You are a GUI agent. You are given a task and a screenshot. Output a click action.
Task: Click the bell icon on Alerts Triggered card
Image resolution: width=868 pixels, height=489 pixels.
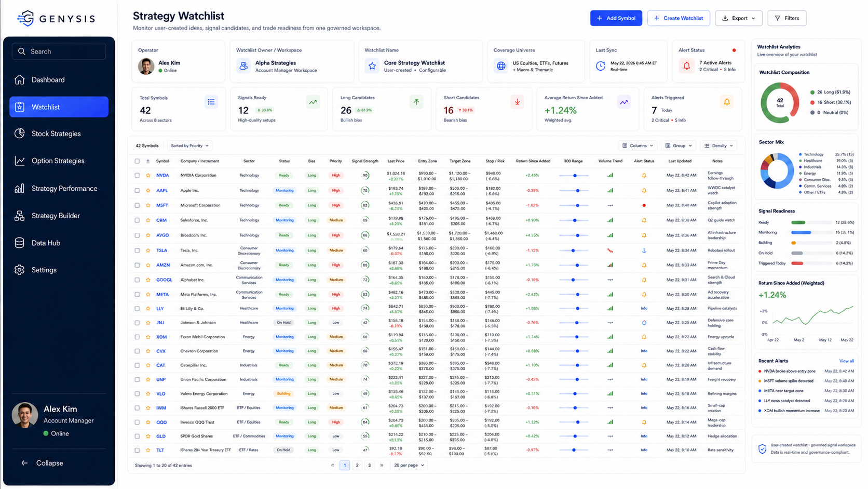[x=727, y=102]
